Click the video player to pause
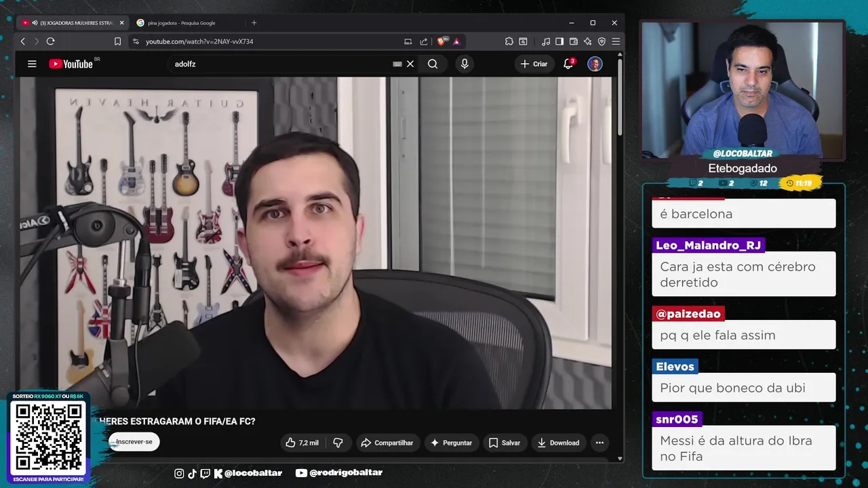This screenshot has height=488, width=868. click(x=315, y=243)
